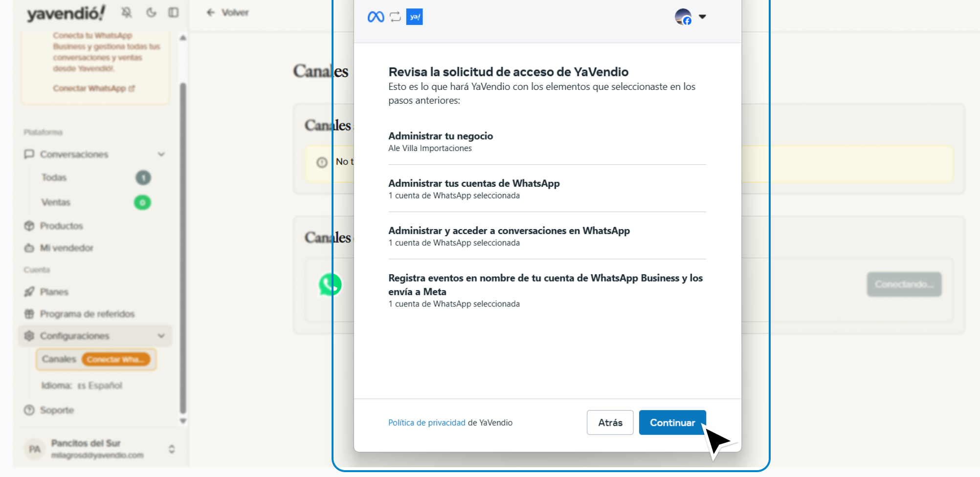This screenshot has width=980, height=477.
Task: Toggle the muted notifications bell icon
Action: tap(127, 12)
